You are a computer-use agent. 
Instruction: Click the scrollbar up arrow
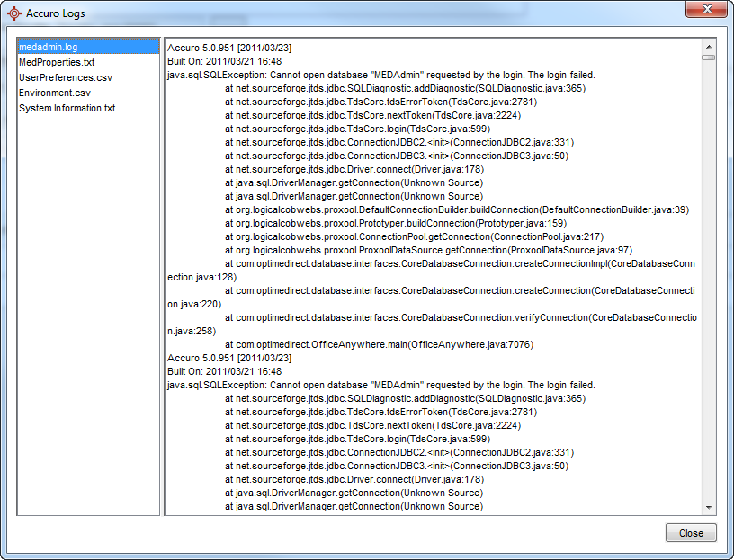(x=708, y=47)
